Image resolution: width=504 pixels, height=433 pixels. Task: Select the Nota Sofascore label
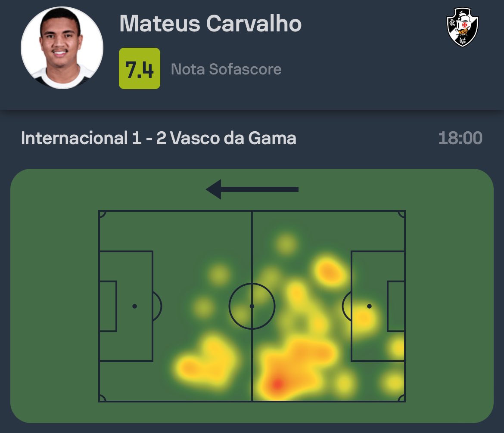(x=226, y=69)
